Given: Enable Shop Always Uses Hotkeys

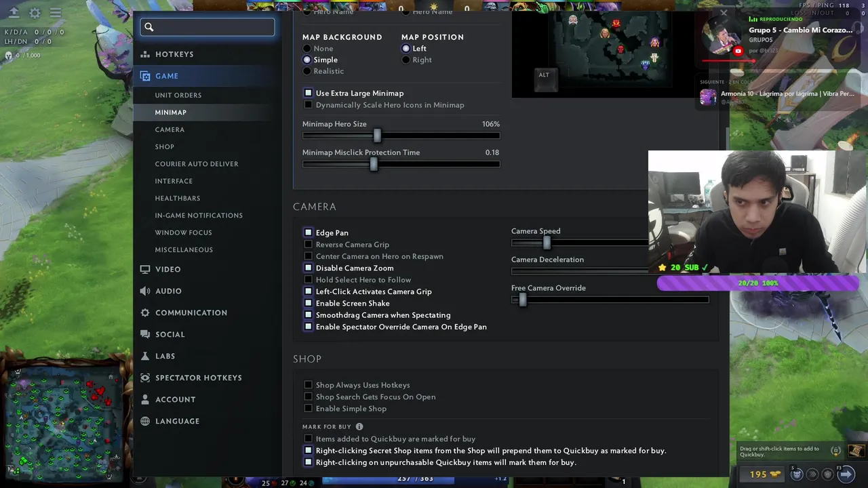Looking at the screenshot, I should 309,385.
